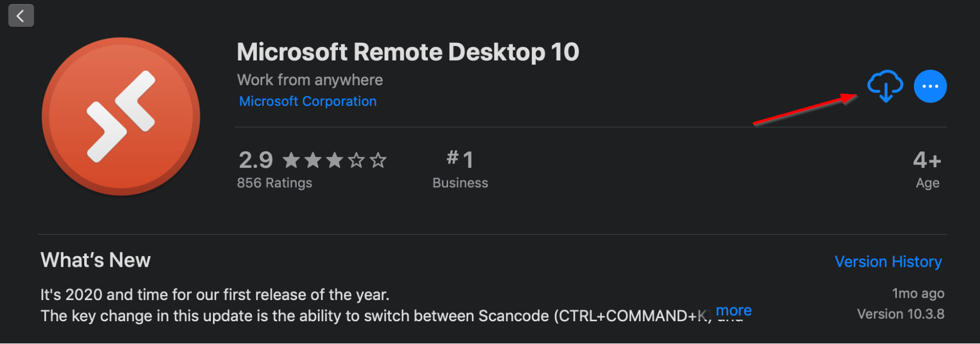The image size is (980, 344).
Task: Click the last empty rating star
Action: [378, 160]
